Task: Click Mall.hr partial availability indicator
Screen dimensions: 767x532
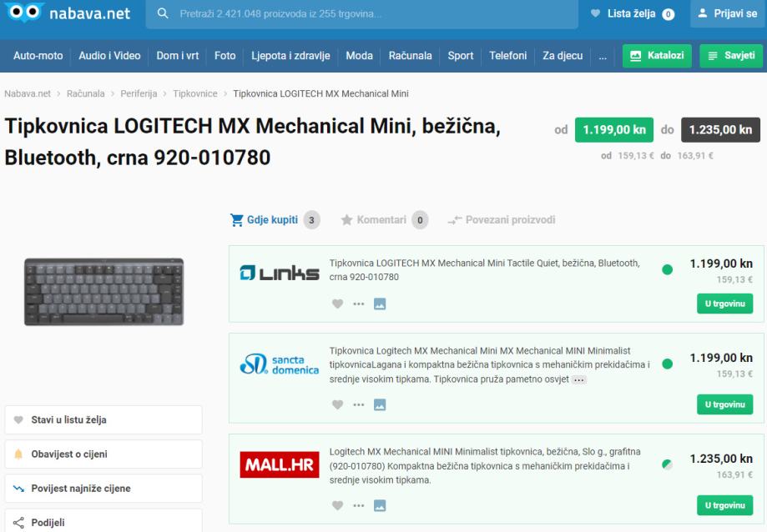Action: [667, 464]
